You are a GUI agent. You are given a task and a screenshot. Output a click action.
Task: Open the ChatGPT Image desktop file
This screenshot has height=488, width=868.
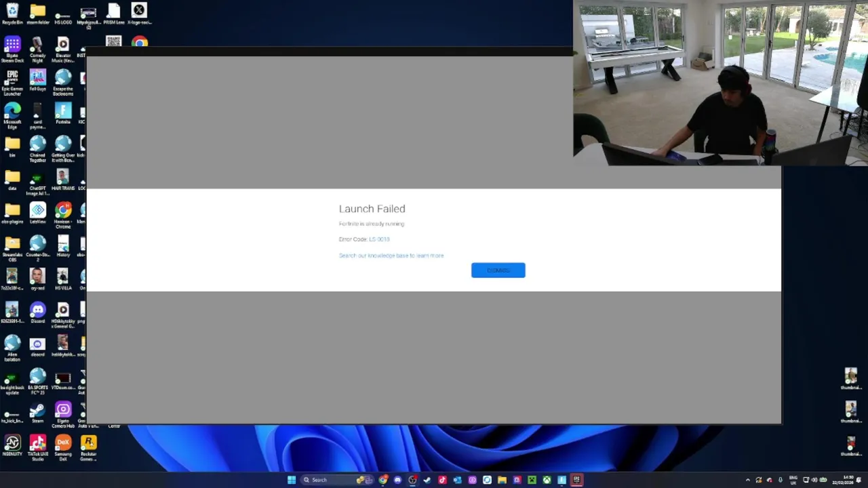click(x=38, y=182)
